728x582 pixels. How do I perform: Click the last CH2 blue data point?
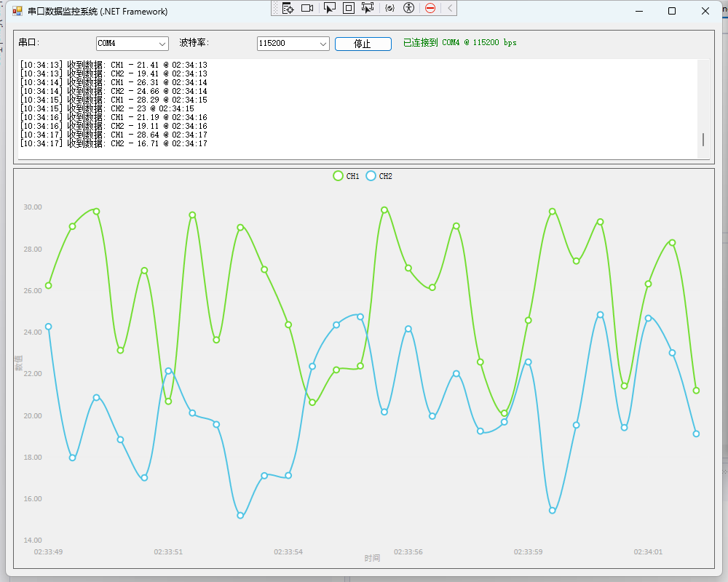click(696, 434)
